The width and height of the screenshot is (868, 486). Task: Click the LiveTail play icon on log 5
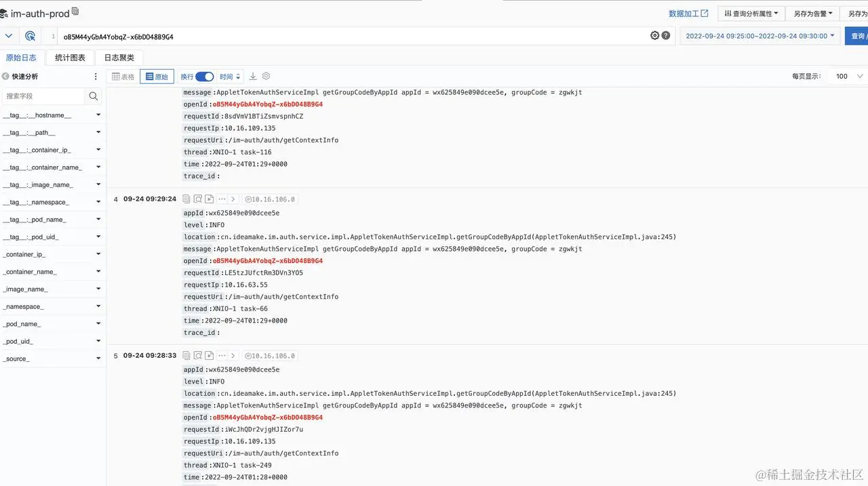(210, 356)
